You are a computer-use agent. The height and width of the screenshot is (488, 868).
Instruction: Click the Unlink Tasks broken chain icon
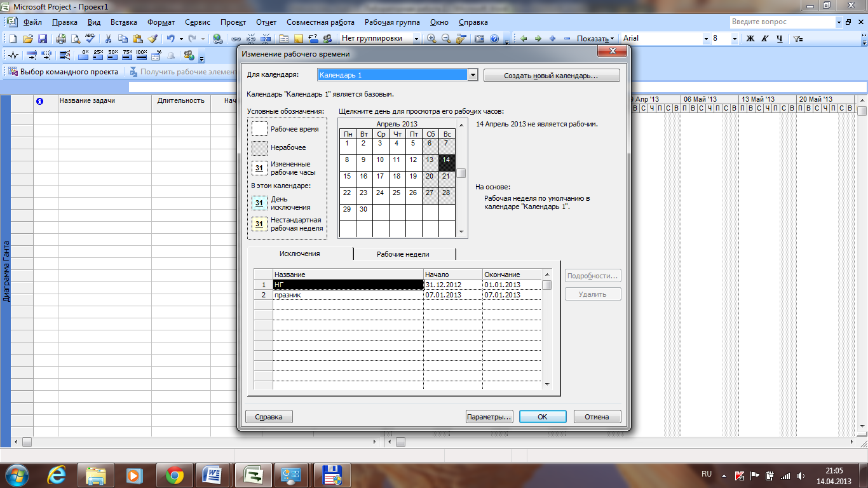pyautogui.click(x=251, y=39)
